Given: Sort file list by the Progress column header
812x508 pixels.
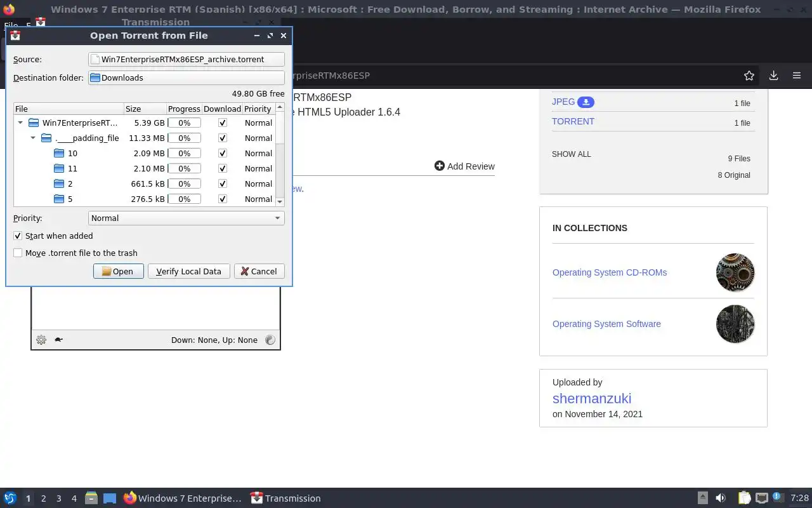Looking at the screenshot, I should point(184,109).
